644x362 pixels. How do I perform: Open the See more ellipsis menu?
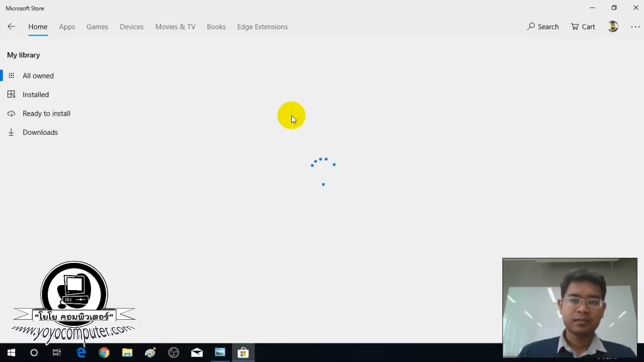pyautogui.click(x=635, y=27)
